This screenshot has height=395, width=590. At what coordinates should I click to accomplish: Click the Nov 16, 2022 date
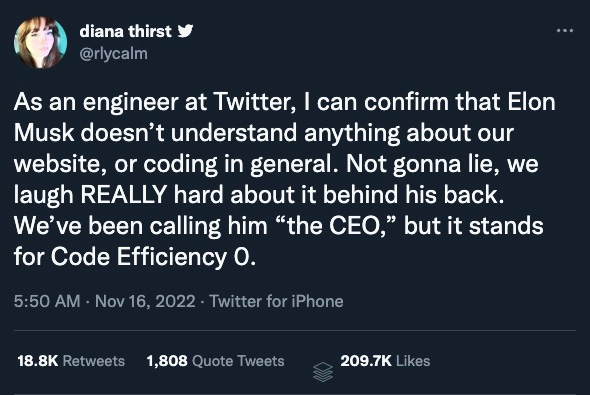[145, 301]
